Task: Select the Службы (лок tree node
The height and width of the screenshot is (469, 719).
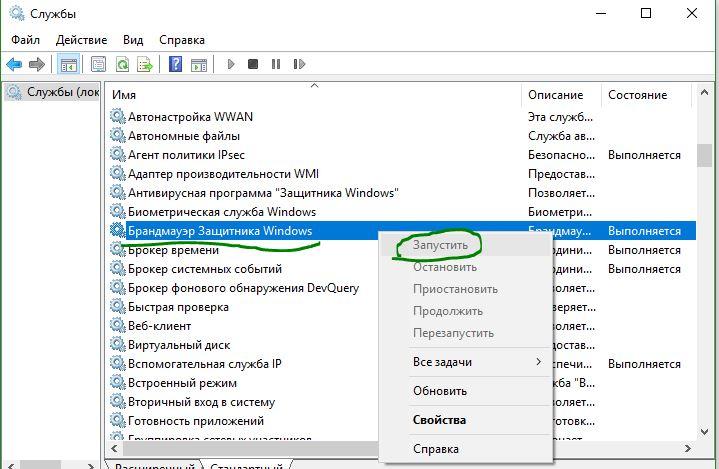Action: [x=52, y=92]
